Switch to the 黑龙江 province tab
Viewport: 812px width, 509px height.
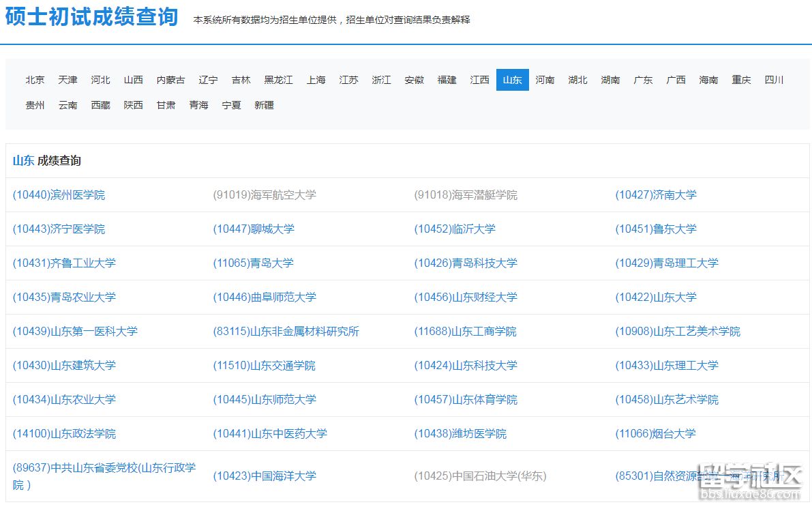point(279,79)
